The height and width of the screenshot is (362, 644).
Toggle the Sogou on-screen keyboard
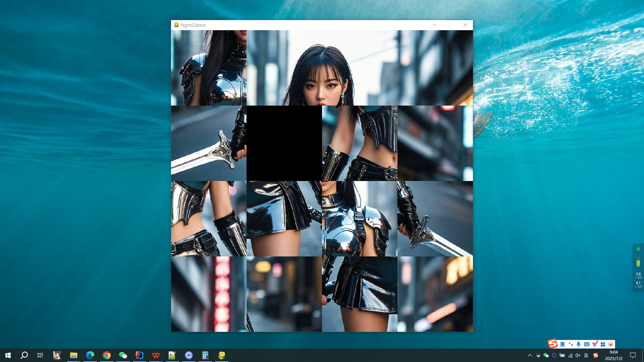tap(586, 344)
